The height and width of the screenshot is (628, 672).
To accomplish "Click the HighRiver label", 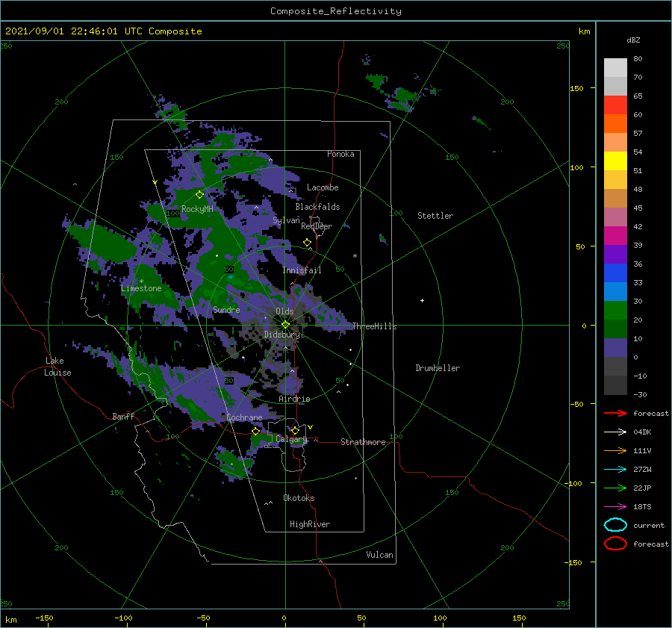I will point(310,524).
